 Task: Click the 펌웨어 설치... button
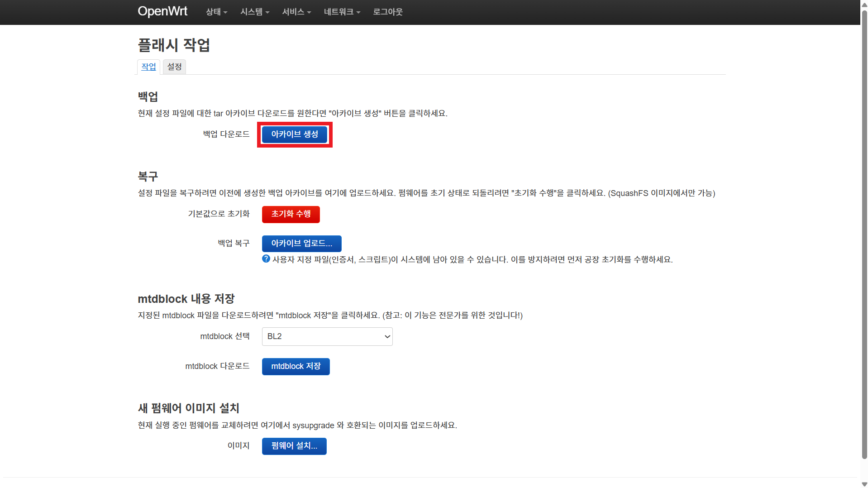pos(294,446)
